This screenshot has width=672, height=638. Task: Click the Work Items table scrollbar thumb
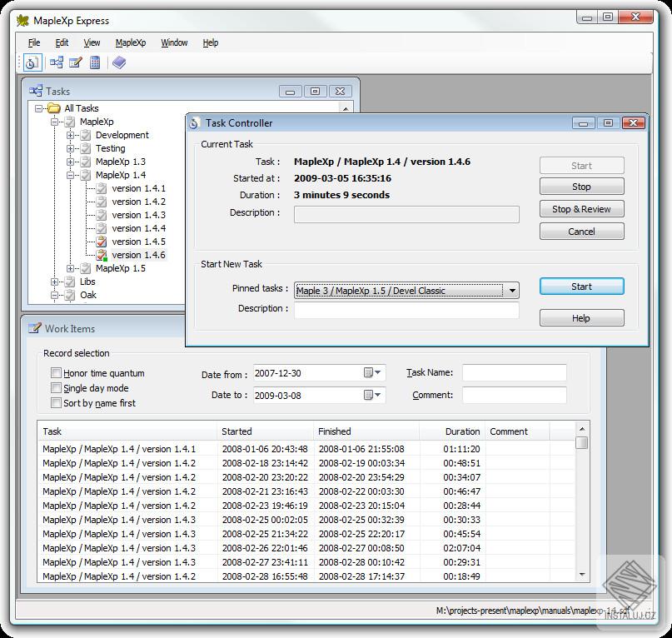tap(581, 442)
